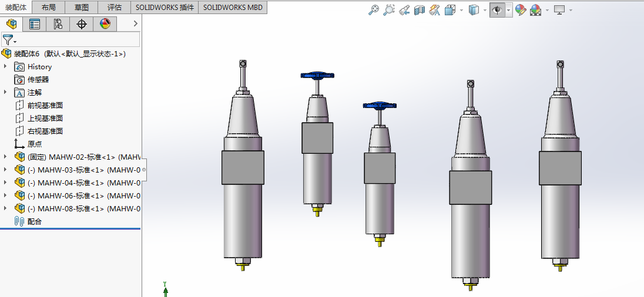This screenshot has width=644, height=297.
Task: Expand the MAHW-03 component node
Action: [5, 170]
